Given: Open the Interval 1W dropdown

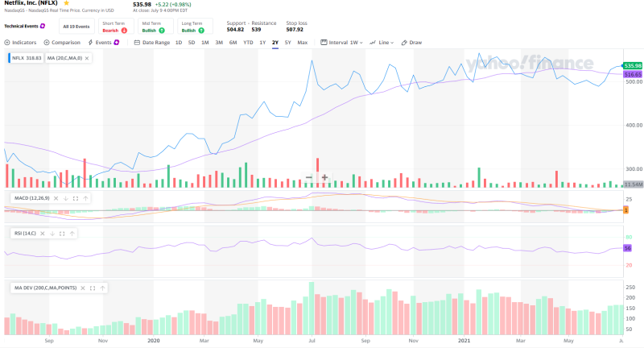Looking at the screenshot, I should (341, 43).
